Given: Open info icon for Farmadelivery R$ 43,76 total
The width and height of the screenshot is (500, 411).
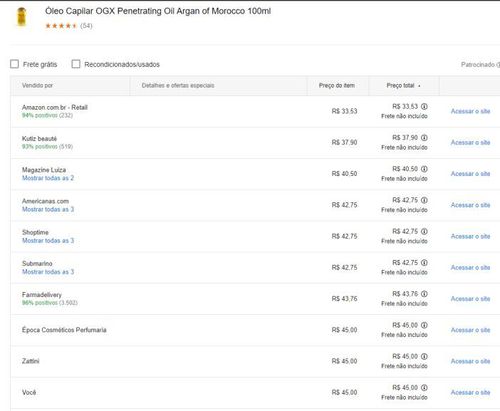Looking at the screenshot, I should pos(424,294).
